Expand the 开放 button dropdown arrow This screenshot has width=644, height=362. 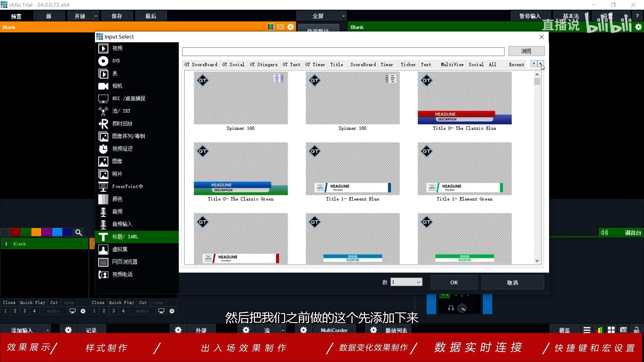(x=96, y=15)
